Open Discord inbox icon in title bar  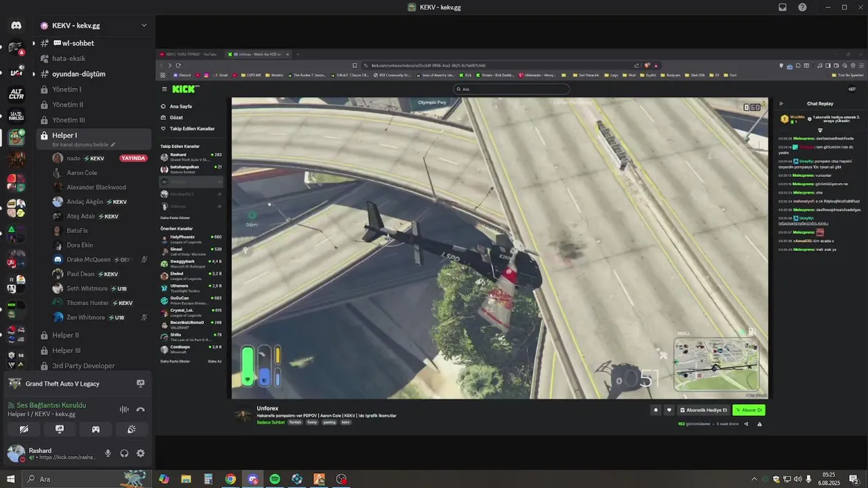(783, 7)
